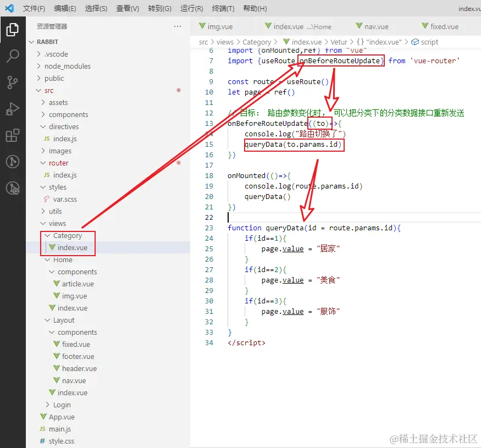The image size is (481, 448).
Task: Click the VS Code logo icon
Action: 9,8
